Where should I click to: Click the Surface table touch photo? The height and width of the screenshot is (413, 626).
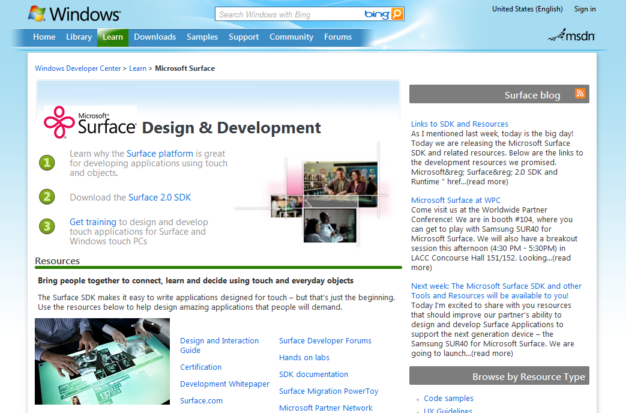pyautogui.click(x=102, y=361)
